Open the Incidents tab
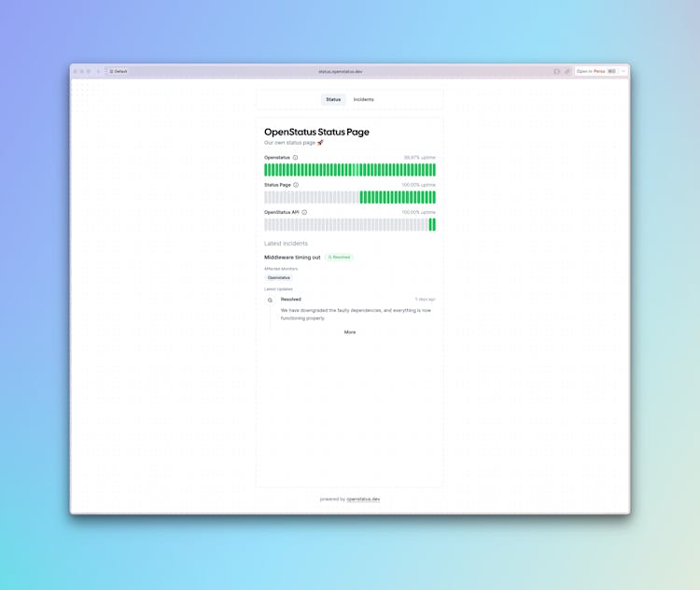The width and height of the screenshot is (700, 590). pos(363,99)
